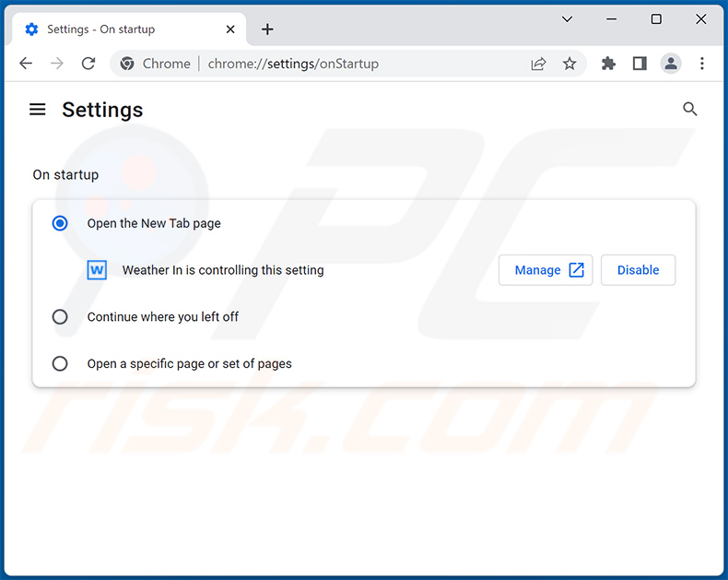
Task: Open a new tab
Action: pos(267,30)
